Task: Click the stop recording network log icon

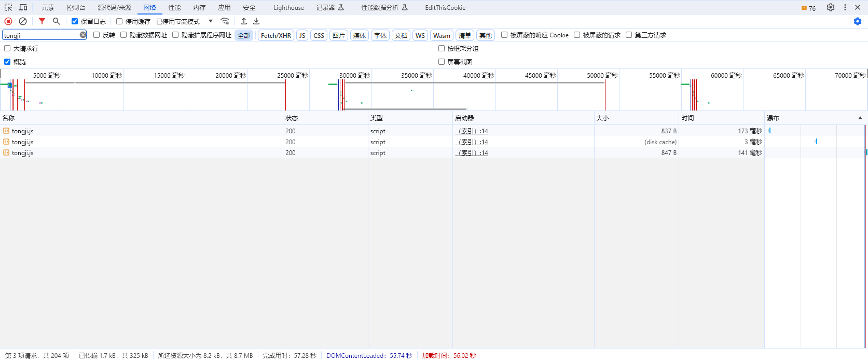Action: tap(8, 21)
